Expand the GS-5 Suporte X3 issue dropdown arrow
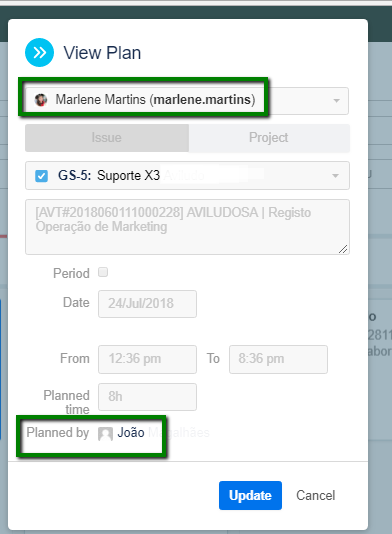The image size is (392, 534). pyautogui.click(x=335, y=176)
